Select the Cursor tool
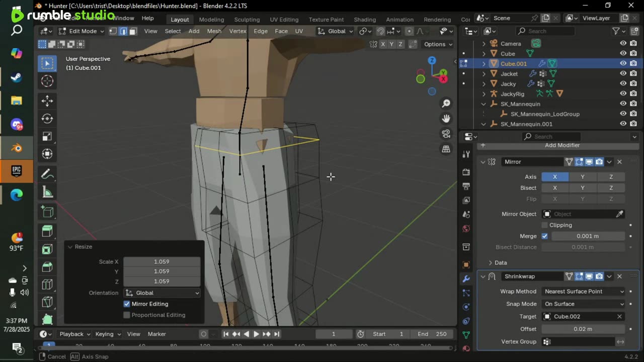 pos(47,81)
